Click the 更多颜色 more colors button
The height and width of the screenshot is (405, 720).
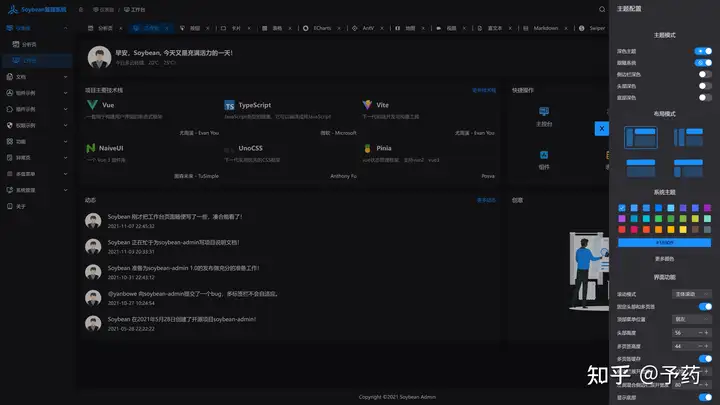point(664,259)
